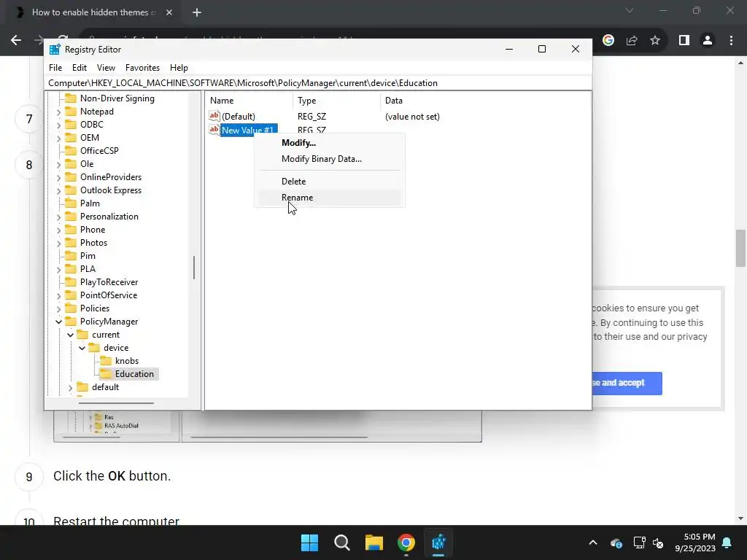This screenshot has width=747, height=560.
Task: Expand the Notepad key
Action: 58,112
